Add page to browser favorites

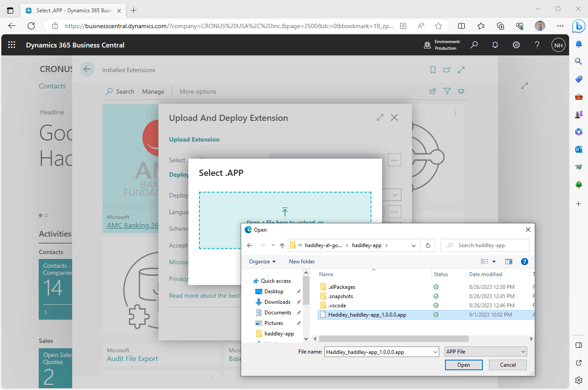pyautogui.click(x=438, y=26)
